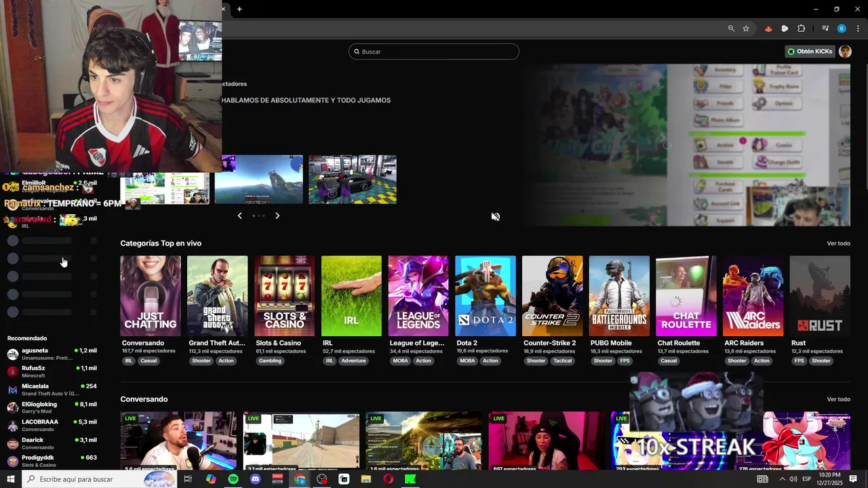This screenshot has width=868, height=488.
Task: Open Voicemeeter from the taskbar
Action: coord(277,479)
